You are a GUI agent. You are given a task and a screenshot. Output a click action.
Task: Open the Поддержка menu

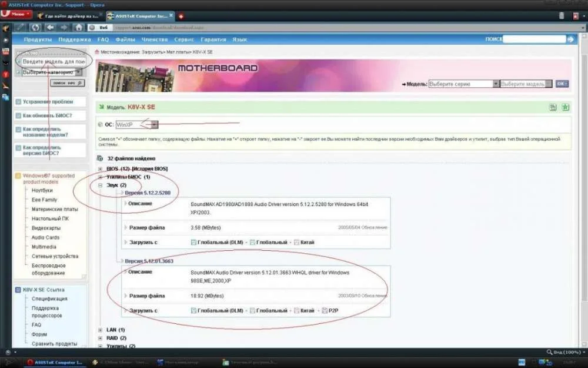75,39
